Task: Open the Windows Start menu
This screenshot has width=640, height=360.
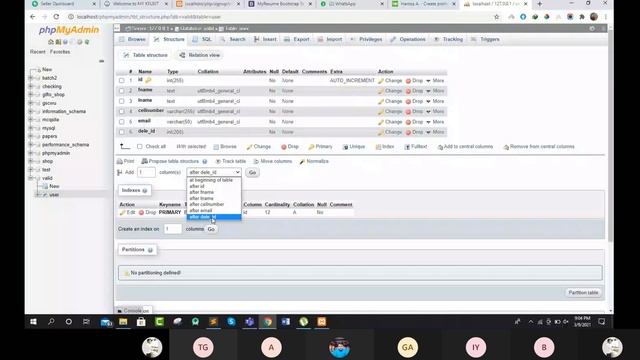Action: coord(33,322)
